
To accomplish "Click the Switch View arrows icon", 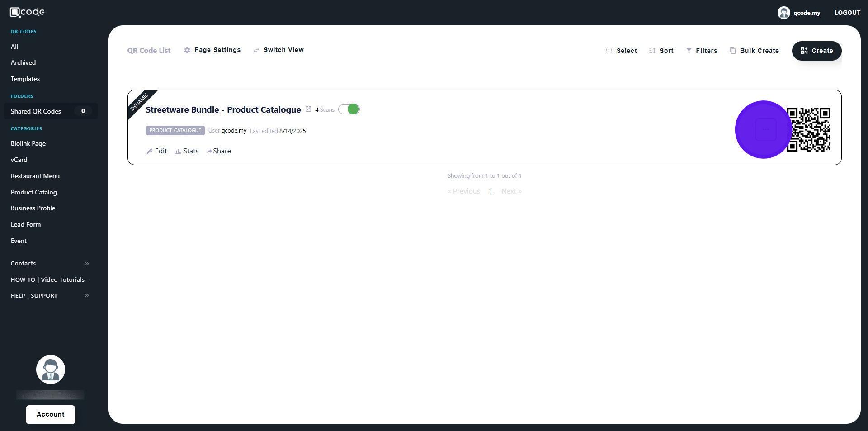I will click(x=256, y=50).
